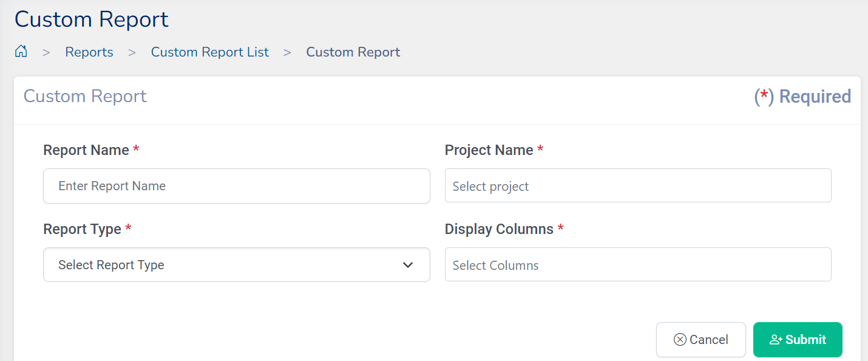Click the Report Type field label
868x361 pixels.
[82, 229]
